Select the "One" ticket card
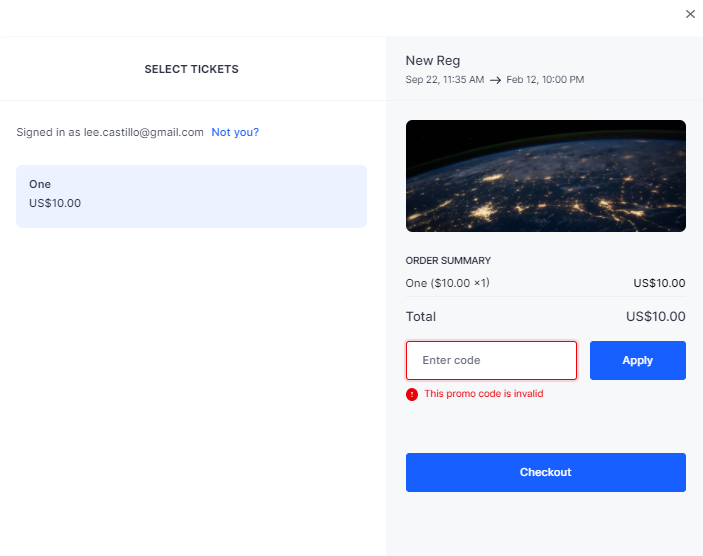The width and height of the screenshot is (703, 556). (x=191, y=196)
